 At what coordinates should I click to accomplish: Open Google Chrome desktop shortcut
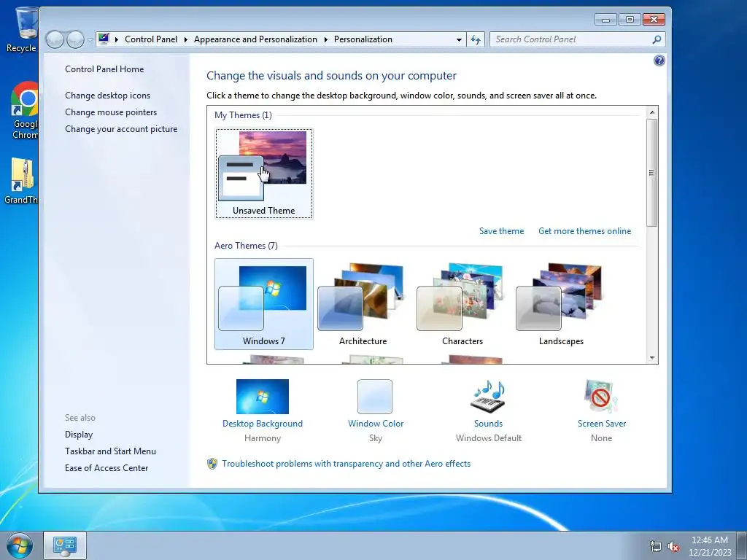(25, 109)
